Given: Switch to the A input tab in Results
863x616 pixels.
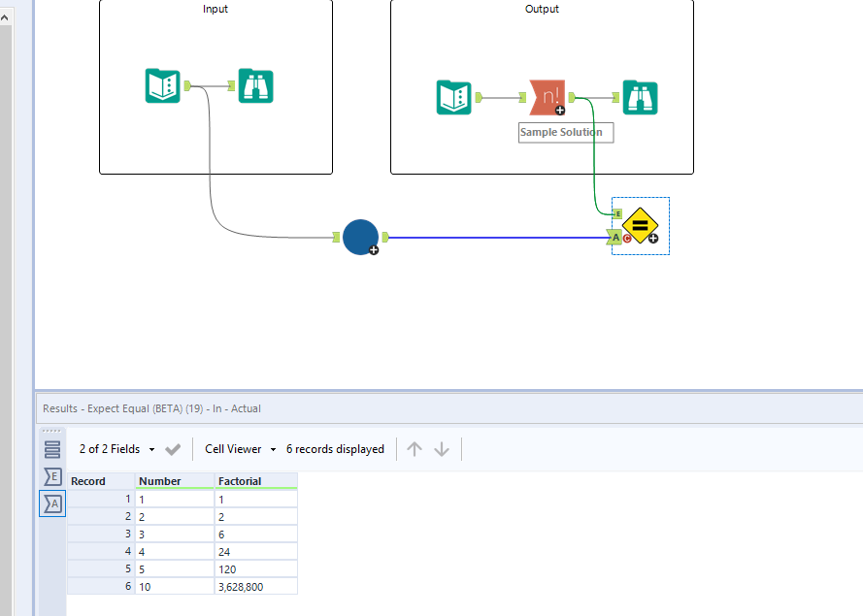Looking at the screenshot, I should point(52,503).
